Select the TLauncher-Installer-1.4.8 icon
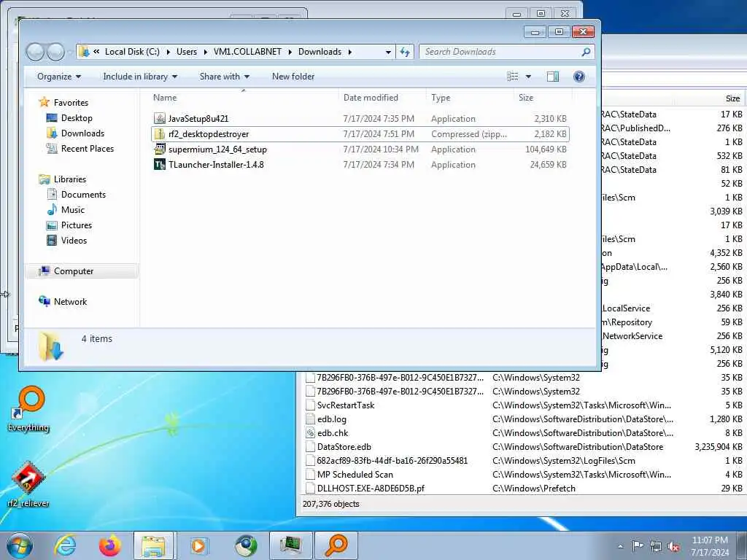The height and width of the screenshot is (560, 747). [160, 164]
